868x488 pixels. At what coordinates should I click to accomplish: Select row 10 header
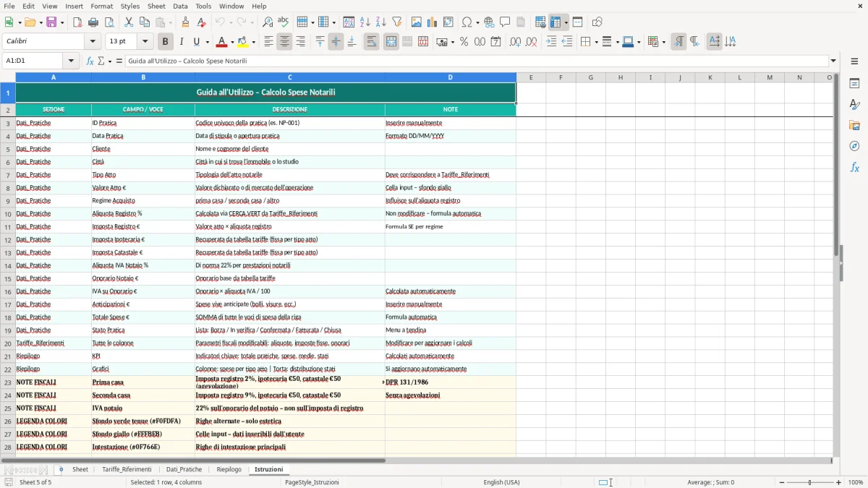point(7,214)
